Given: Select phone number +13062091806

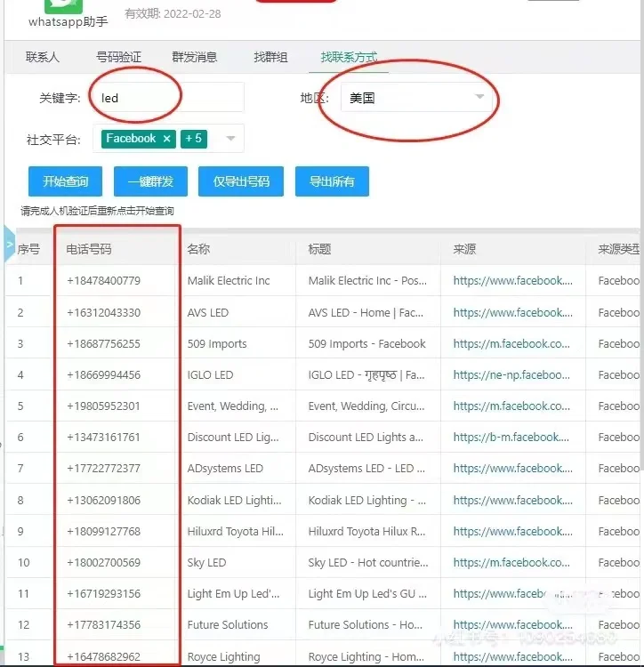Looking at the screenshot, I should point(103,500).
